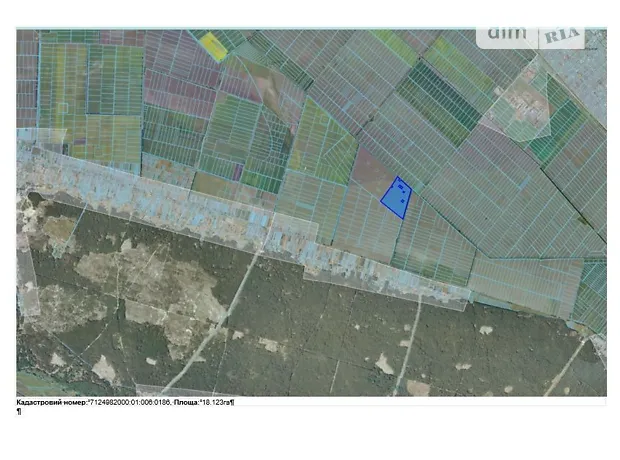Click the diagonal forest road left of center
Screen dimensions: 620x460
click(215, 320)
